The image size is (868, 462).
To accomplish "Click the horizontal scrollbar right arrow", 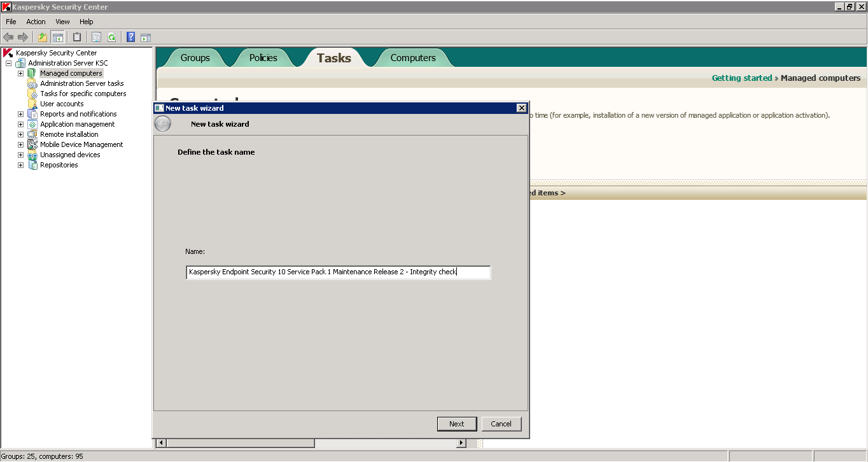I will click(461, 443).
